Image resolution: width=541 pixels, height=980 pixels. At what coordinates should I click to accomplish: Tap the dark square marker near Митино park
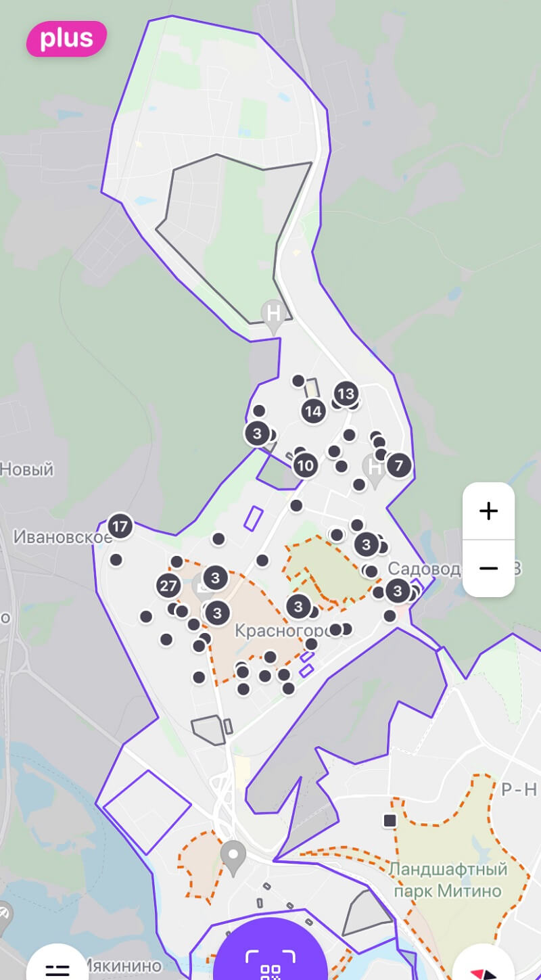coord(390,820)
